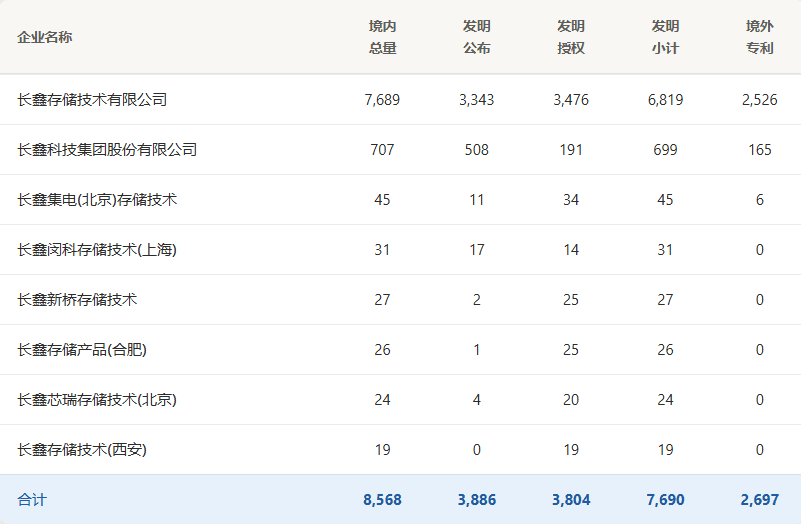Click the value 699 cell

665,150
